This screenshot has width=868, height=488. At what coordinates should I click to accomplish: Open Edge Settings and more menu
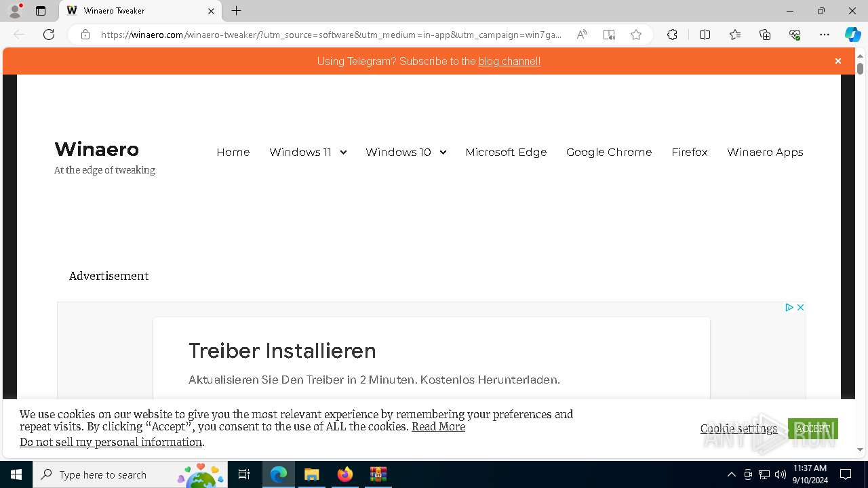(x=825, y=35)
